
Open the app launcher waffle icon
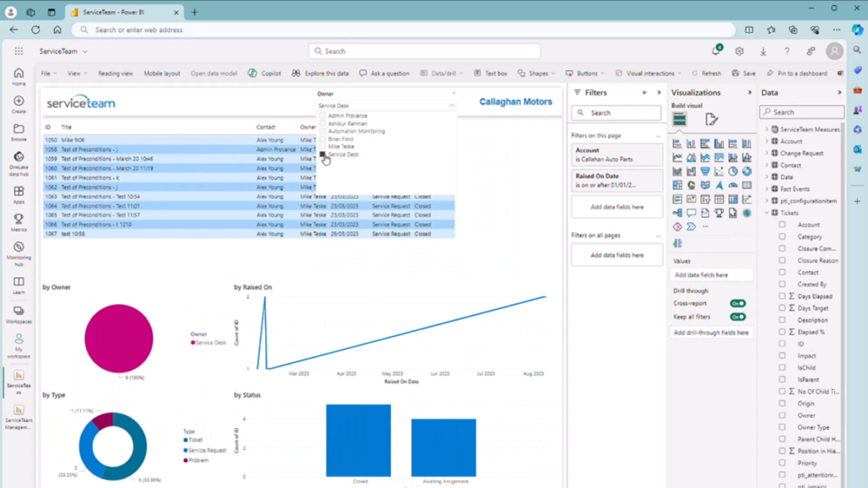pyautogui.click(x=19, y=51)
